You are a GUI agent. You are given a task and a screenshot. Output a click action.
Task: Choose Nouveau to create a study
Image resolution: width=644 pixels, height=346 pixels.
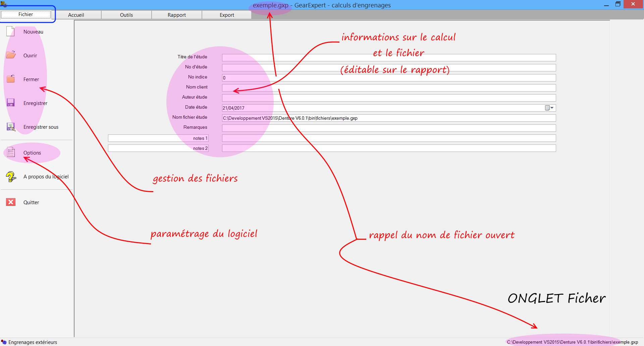(x=33, y=32)
